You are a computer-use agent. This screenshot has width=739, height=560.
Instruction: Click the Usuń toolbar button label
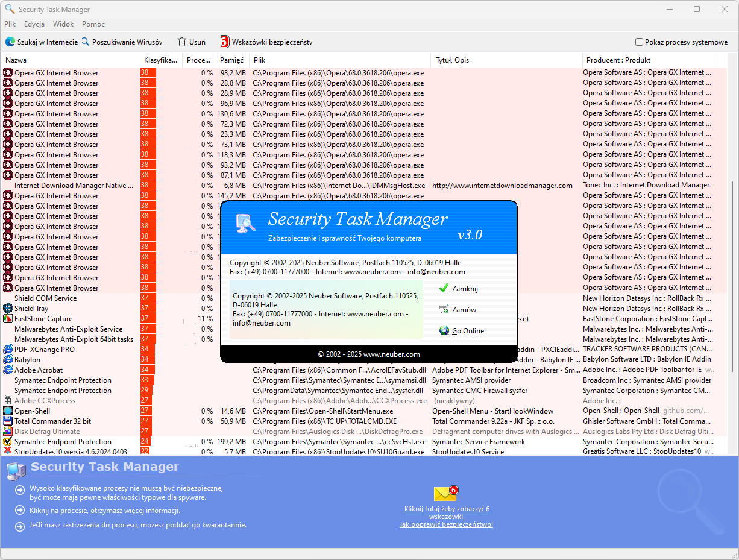(197, 42)
